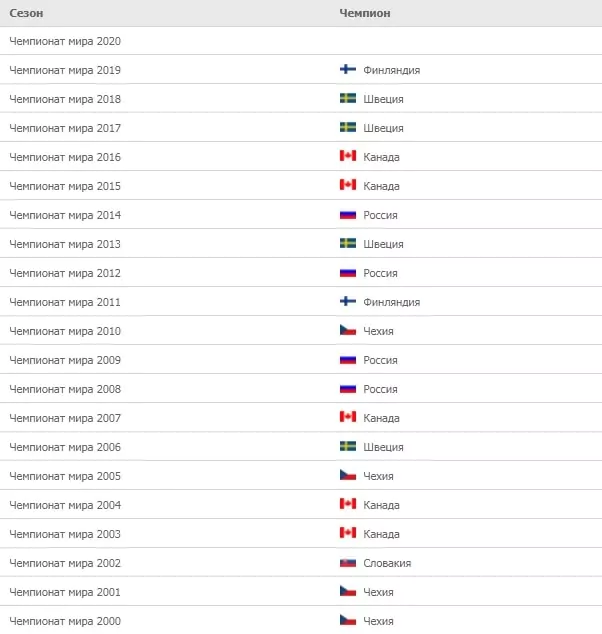Screen dimensions: 602x634
Task: Select the Чемпионат мира 2012 entry
Action: 65,273
